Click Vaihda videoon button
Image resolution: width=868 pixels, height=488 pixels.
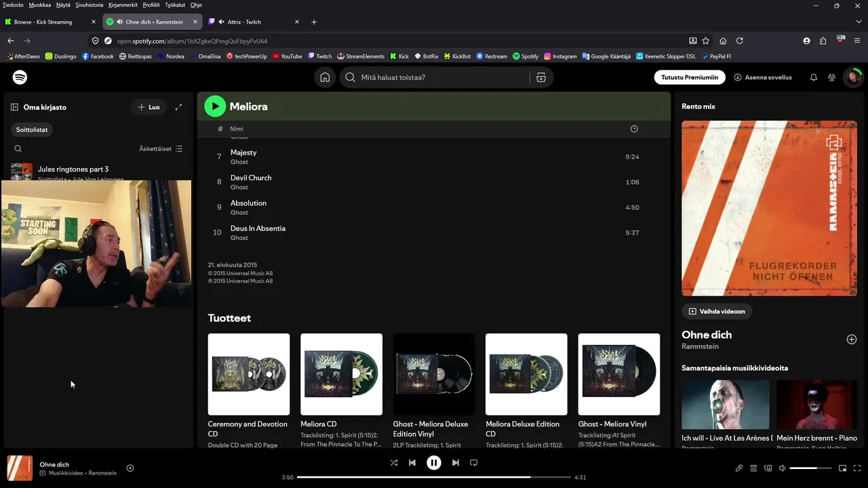(717, 312)
